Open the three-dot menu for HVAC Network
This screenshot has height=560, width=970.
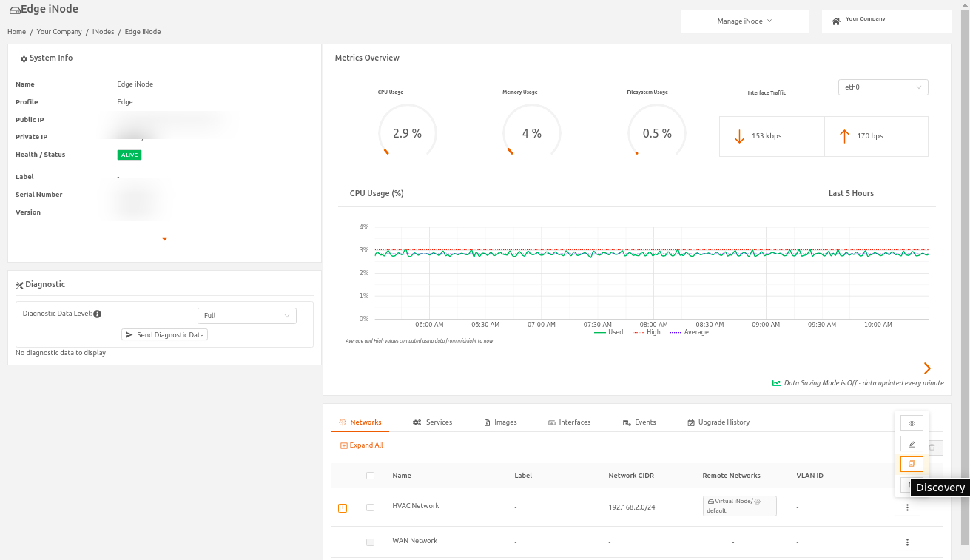pos(907,507)
